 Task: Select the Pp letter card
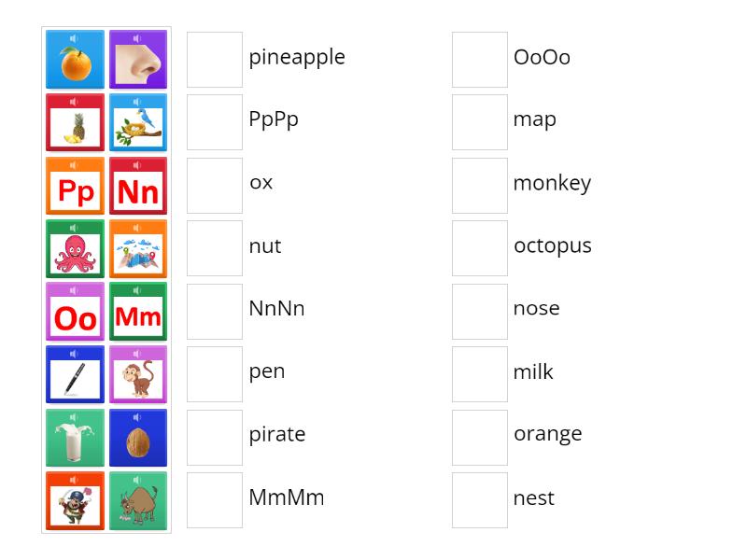(75, 186)
